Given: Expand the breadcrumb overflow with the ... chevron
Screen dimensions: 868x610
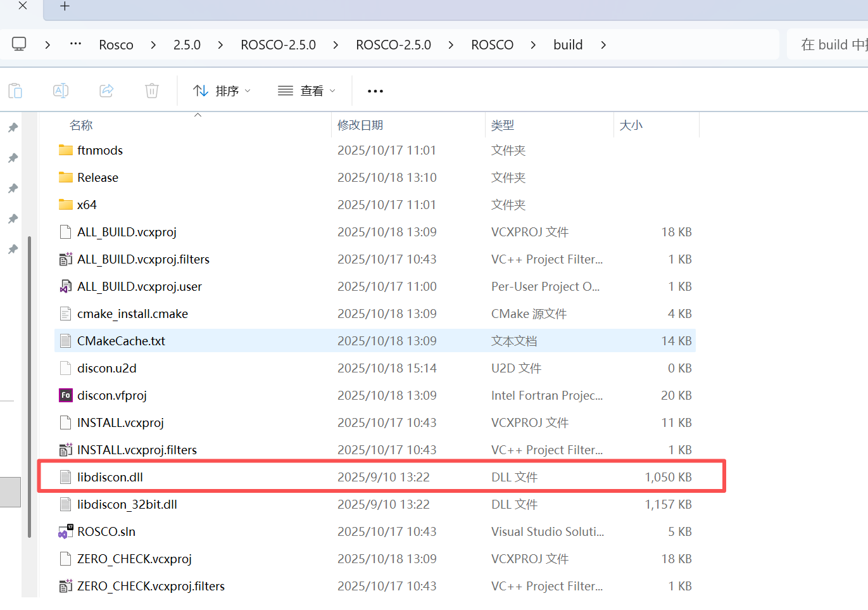Looking at the screenshot, I should point(75,44).
